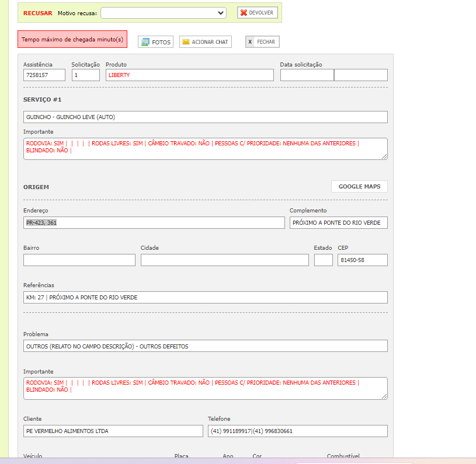Click the Endereço field with PR-423
Viewport: 476px width, 464px height.
154,223
